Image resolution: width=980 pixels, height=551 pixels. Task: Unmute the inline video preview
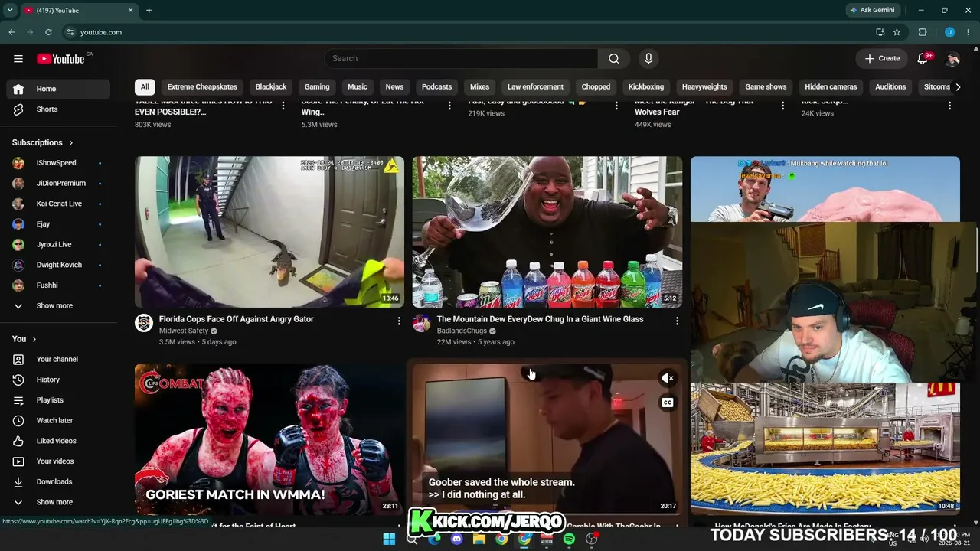[x=668, y=378]
